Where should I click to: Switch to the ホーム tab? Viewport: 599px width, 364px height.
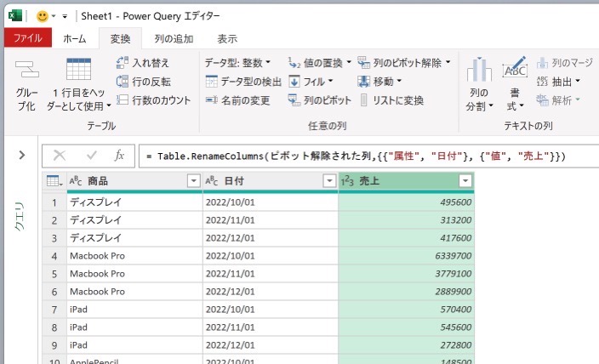tap(75, 38)
